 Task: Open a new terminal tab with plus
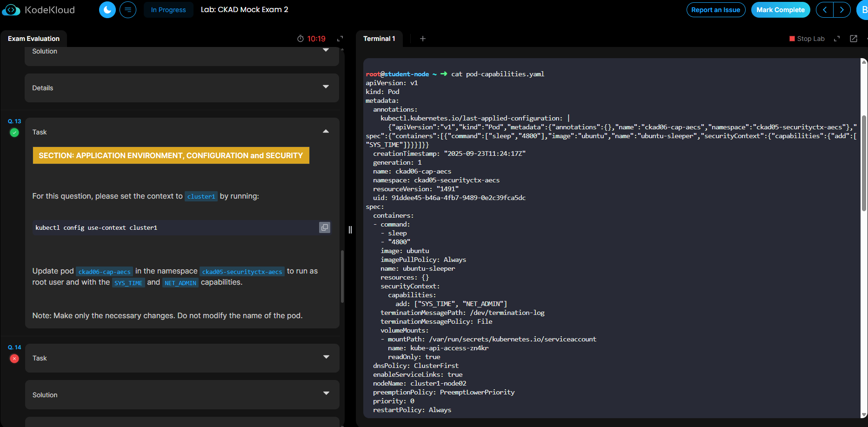click(422, 39)
